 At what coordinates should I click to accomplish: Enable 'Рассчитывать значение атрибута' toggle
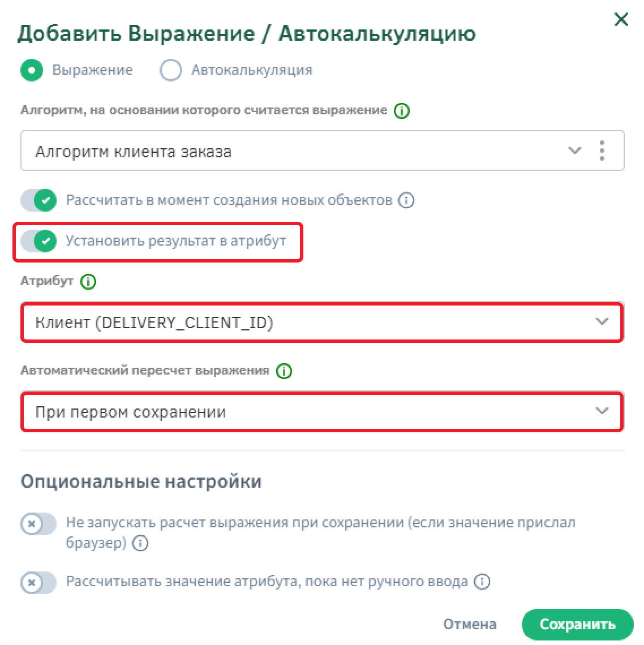click(x=38, y=582)
